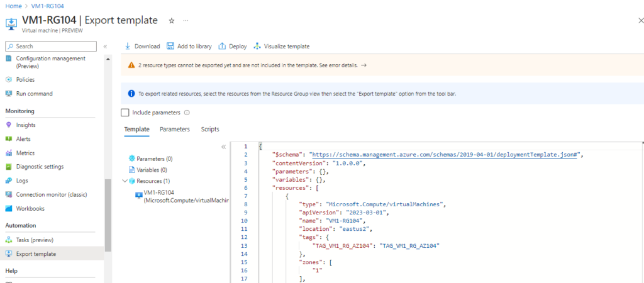
Task: Close the Export template blade
Action: 640,20
